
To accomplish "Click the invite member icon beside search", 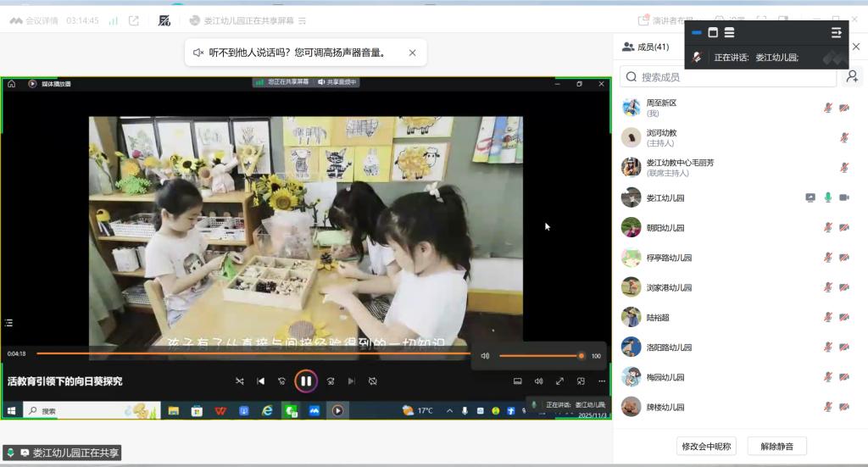I will [852, 77].
